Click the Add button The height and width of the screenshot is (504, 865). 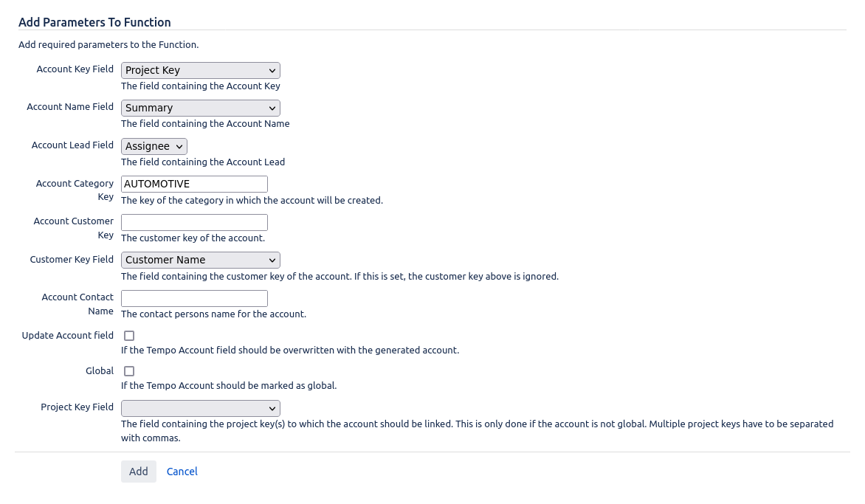click(139, 472)
